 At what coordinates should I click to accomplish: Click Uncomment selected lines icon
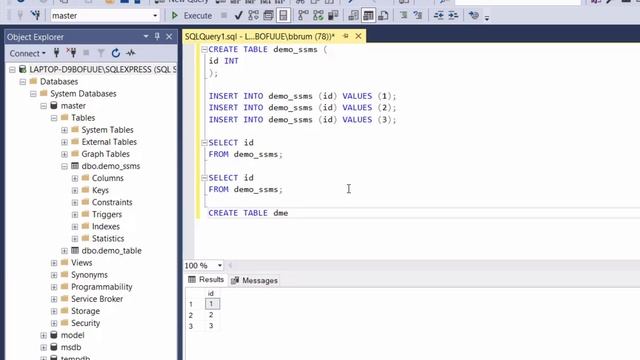pos(418,16)
